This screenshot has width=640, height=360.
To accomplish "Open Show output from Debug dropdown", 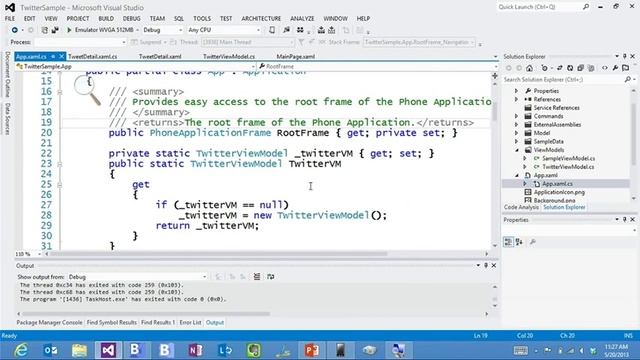I will [137, 277].
